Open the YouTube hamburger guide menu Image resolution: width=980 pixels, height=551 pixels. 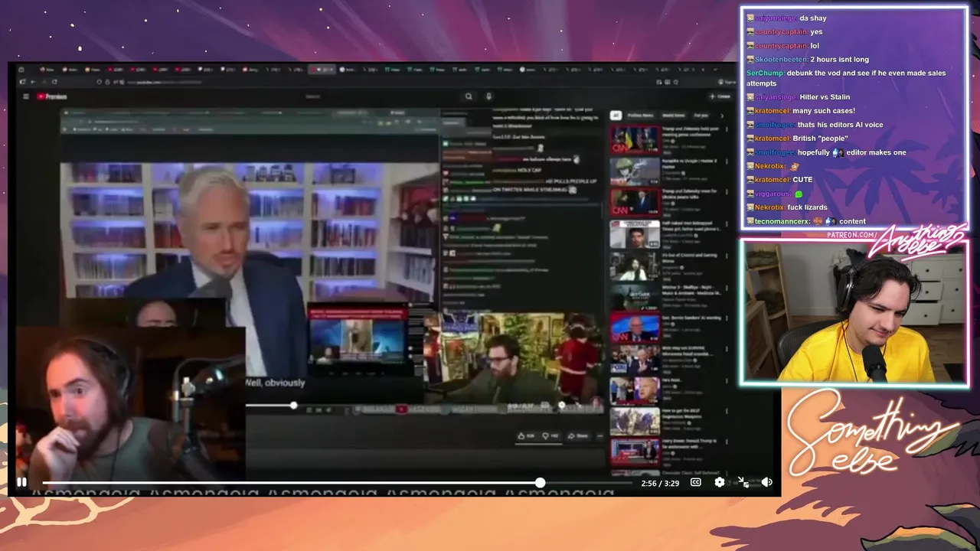(26, 96)
